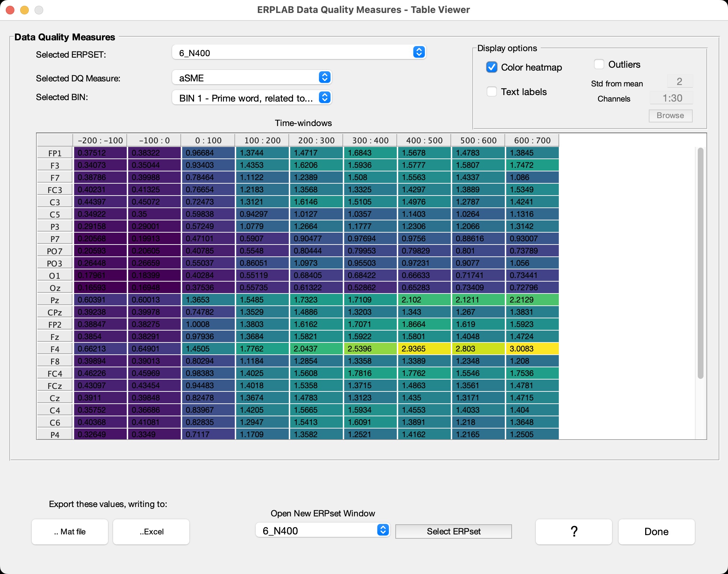Select the C6 row header
The width and height of the screenshot is (728, 574).
[x=55, y=422]
